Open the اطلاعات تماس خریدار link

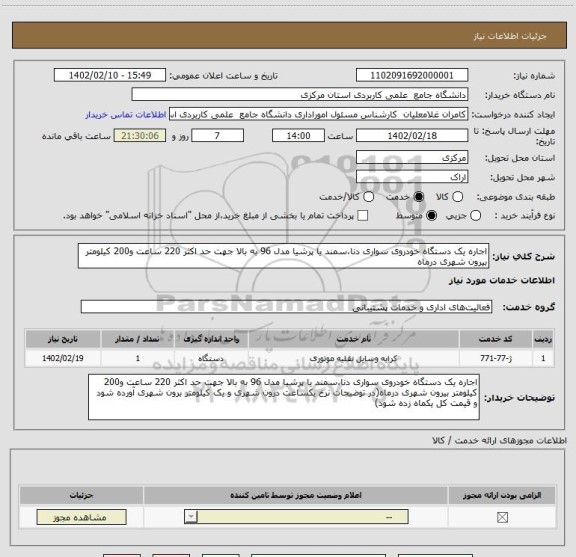click(x=126, y=115)
